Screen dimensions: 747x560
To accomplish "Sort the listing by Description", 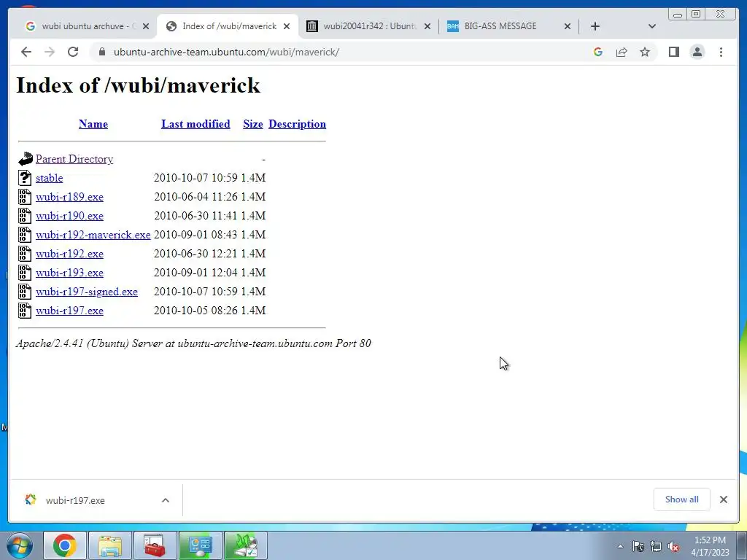I will (x=298, y=124).
